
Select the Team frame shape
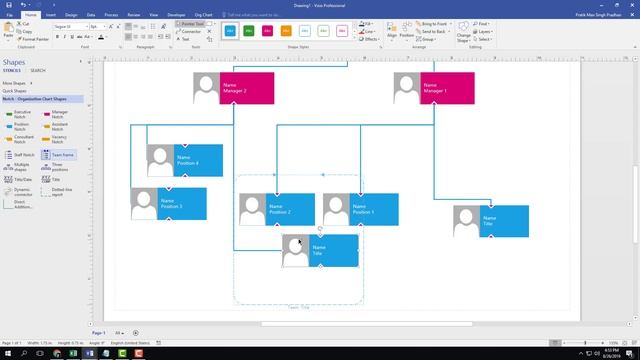58,155
